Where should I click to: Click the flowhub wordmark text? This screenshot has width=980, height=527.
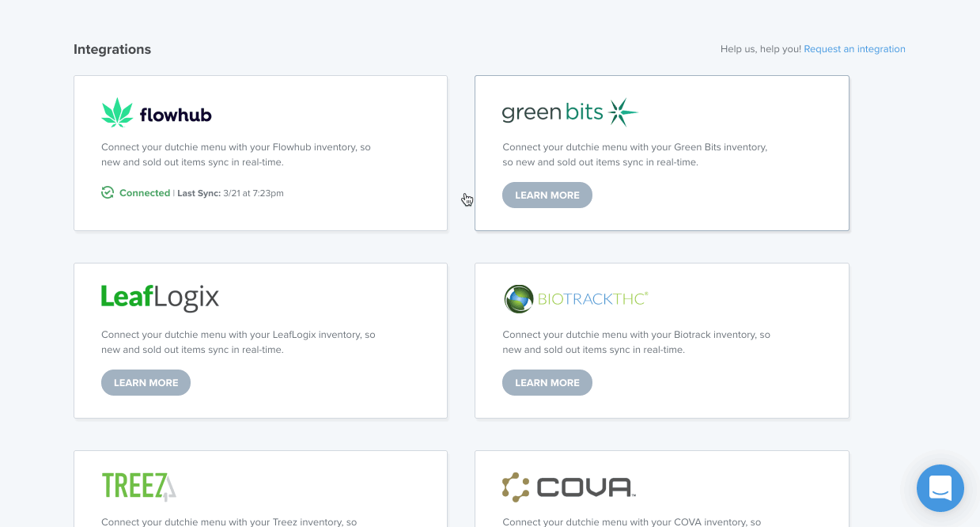pos(176,115)
